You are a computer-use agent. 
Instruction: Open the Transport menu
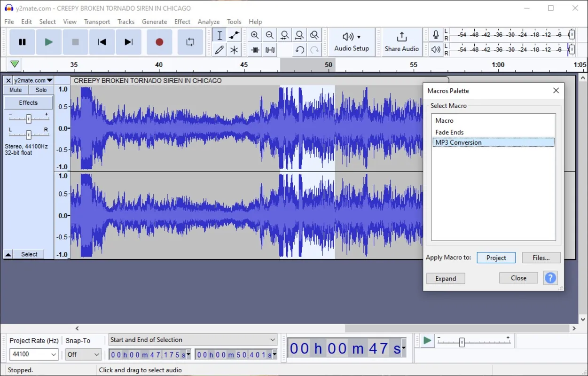pyautogui.click(x=97, y=22)
